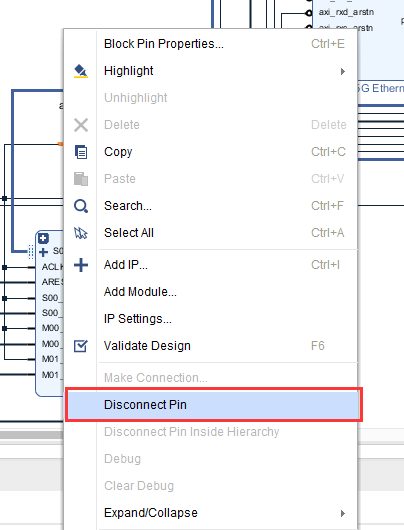Click the Add IP plus icon
The width and height of the screenshot is (404, 530).
(81, 265)
